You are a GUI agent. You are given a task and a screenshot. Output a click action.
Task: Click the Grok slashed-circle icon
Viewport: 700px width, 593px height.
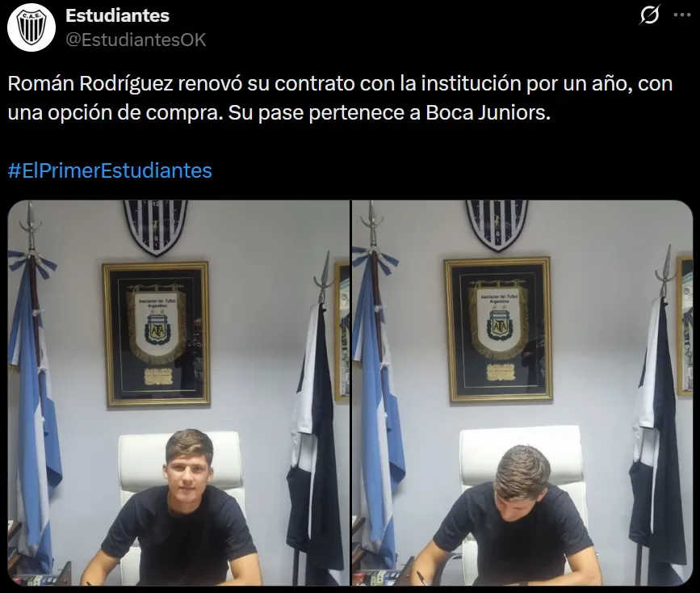[x=650, y=15]
